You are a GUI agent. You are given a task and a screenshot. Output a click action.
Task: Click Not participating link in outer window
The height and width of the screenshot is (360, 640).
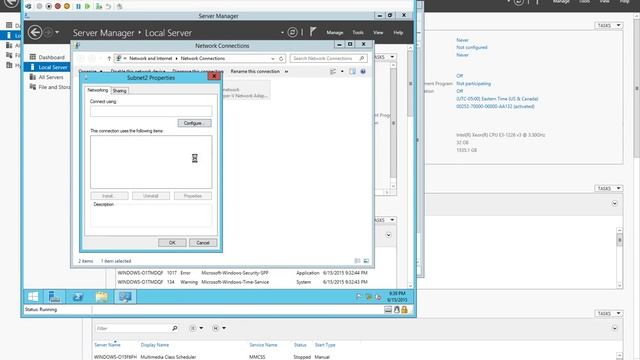click(x=473, y=84)
